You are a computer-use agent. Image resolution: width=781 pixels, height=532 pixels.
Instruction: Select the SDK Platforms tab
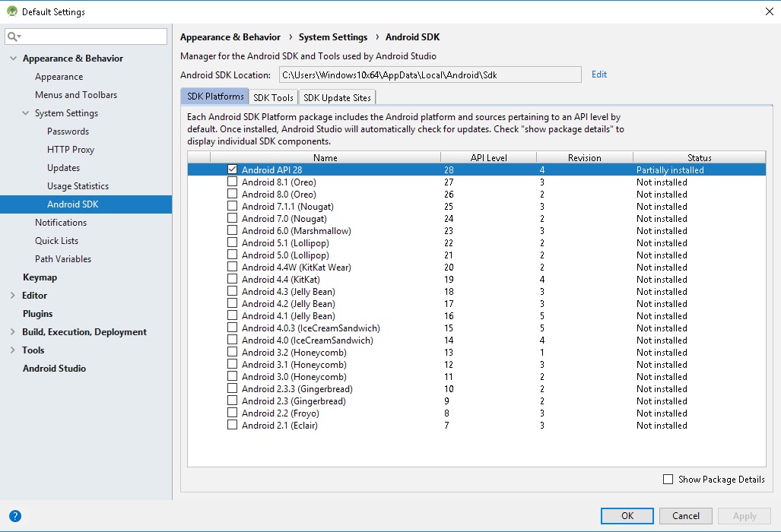pos(215,97)
